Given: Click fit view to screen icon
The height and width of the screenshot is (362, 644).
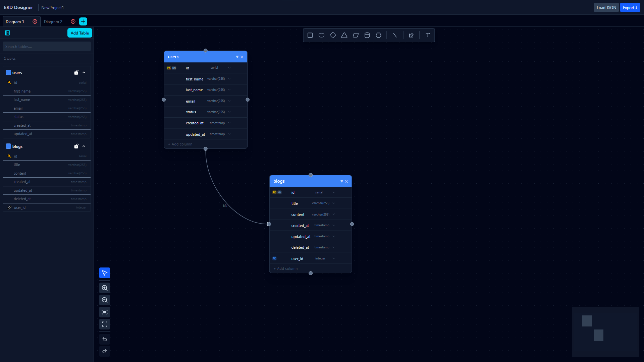Looking at the screenshot, I should point(105,312).
